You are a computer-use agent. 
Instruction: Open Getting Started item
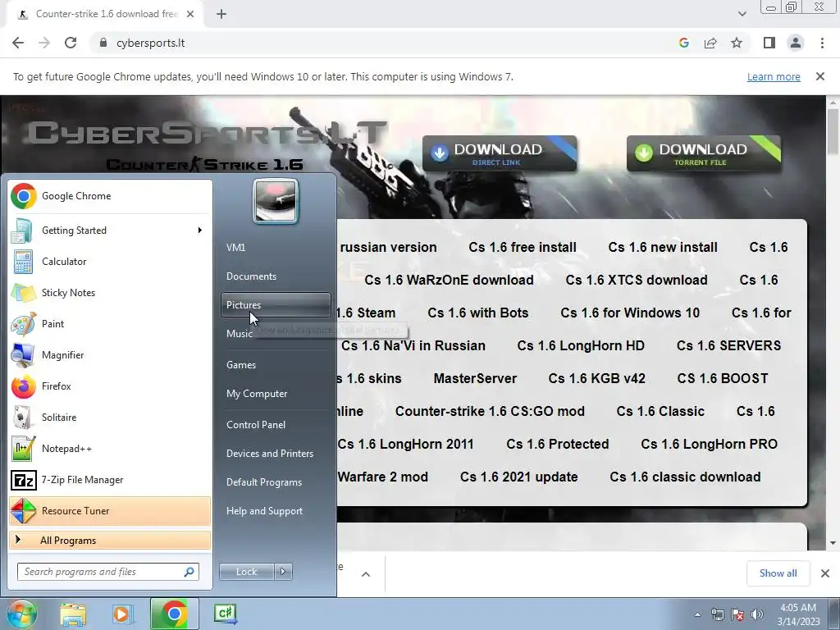pyautogui.click(x=110, y=231)
